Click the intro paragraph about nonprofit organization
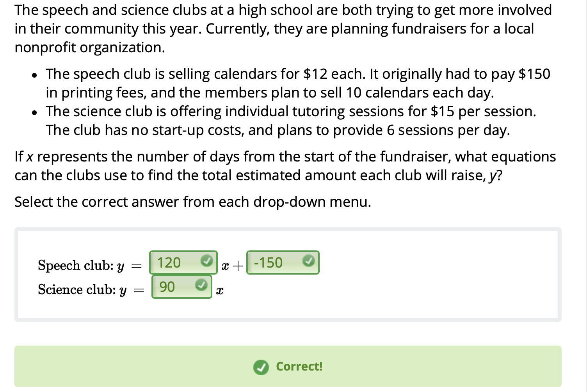 tap(283, 29)
